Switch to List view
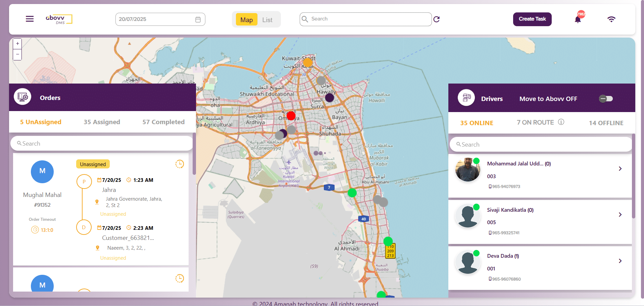Screen dimensions: 644x306 click(x=267, y=20)
